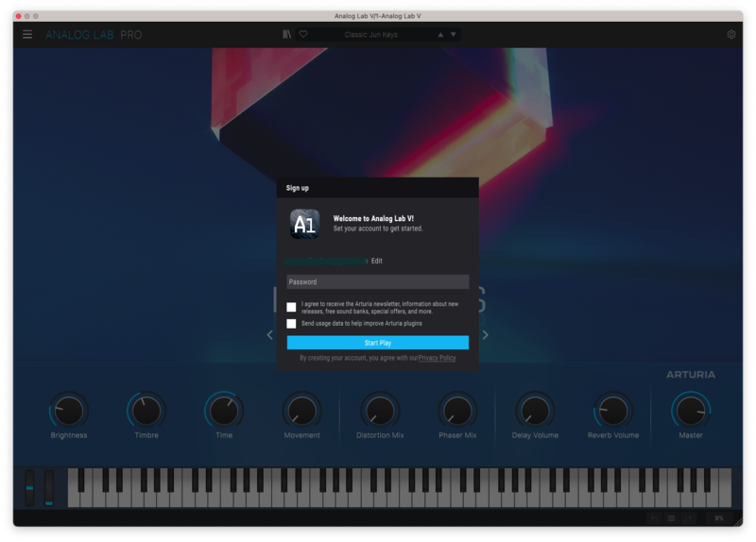Click the Sign up dialog title
The height and width of the screenshot is (542, 756).
298,188
